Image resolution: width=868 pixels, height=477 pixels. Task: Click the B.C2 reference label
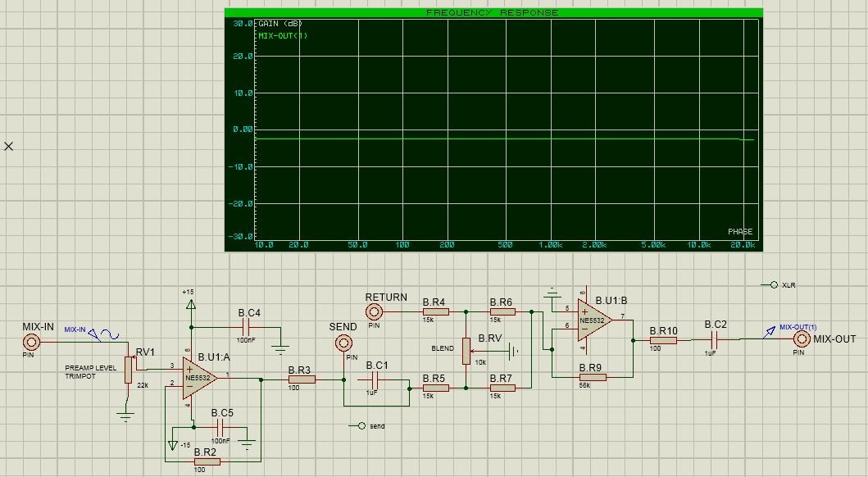(x=716, y=325)
